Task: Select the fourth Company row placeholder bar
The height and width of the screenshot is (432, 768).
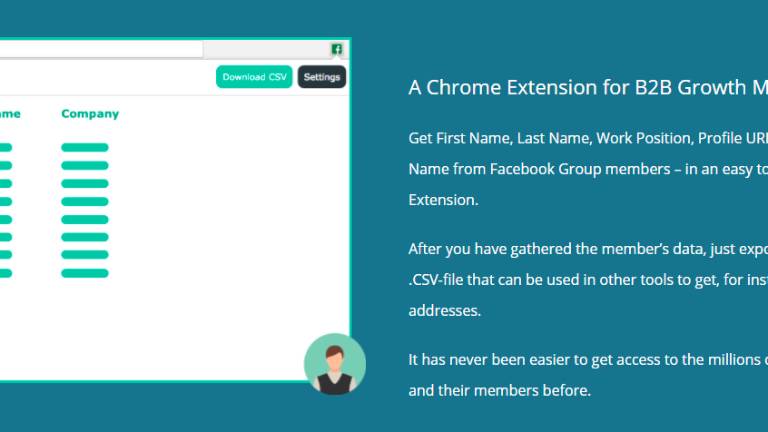Action: 85,202
